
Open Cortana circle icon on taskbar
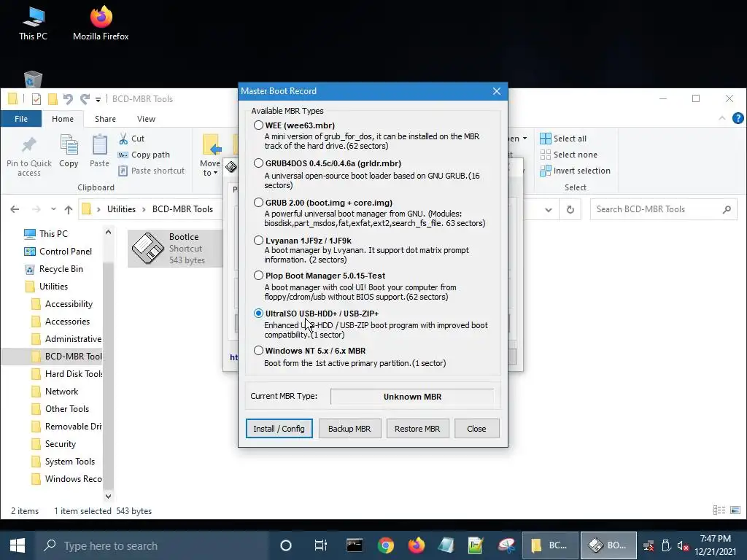286,545
